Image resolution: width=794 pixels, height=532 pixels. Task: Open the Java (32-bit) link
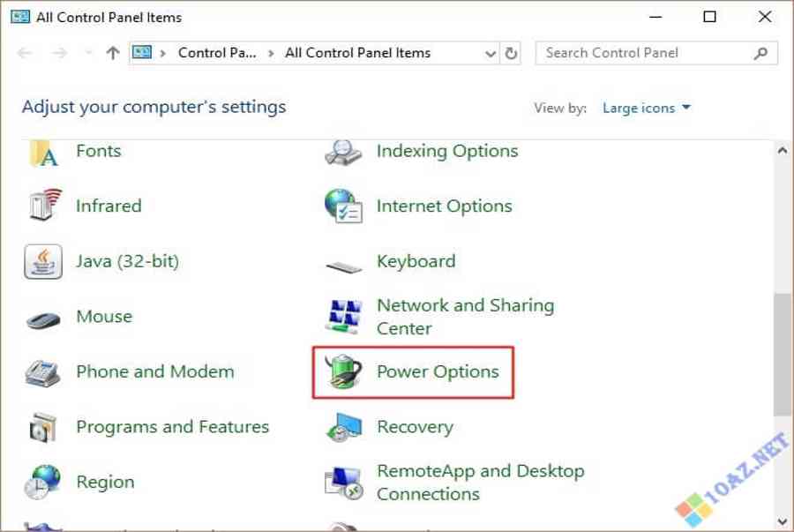pyautogui.click(x=128, y=261)
